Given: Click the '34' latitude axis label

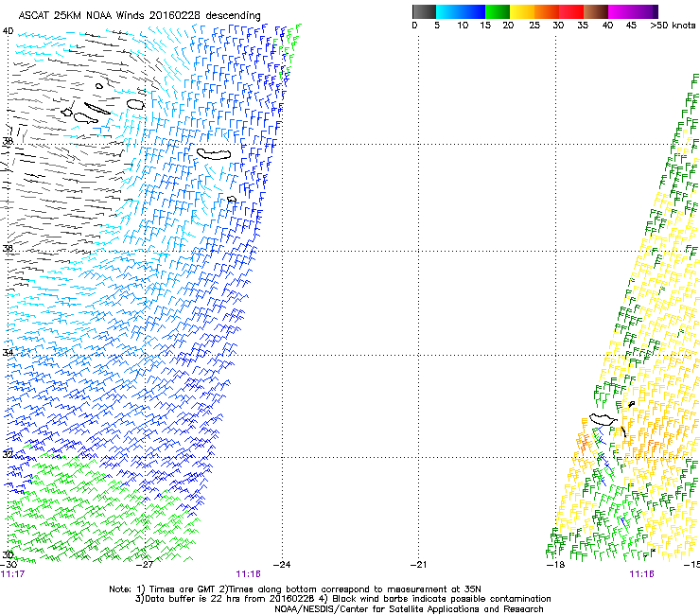Looking at the screenshot, I should [8, 352].
